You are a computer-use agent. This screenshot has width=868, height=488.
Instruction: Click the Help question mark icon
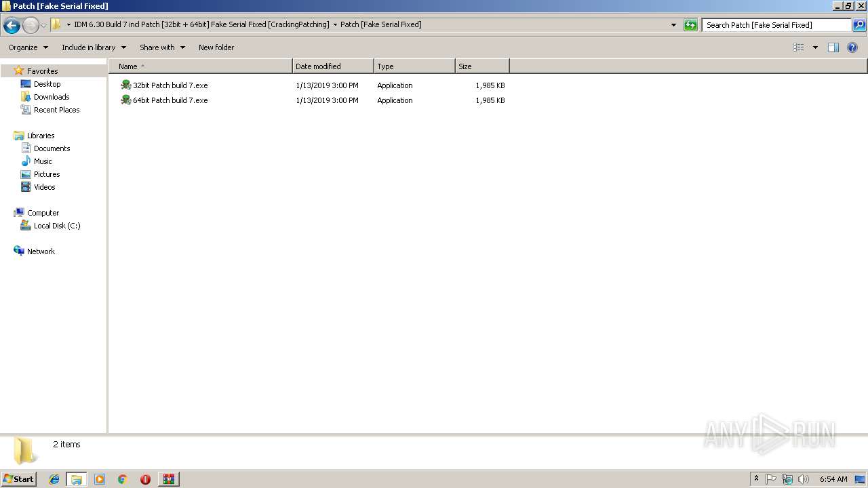tap(853, 47)
